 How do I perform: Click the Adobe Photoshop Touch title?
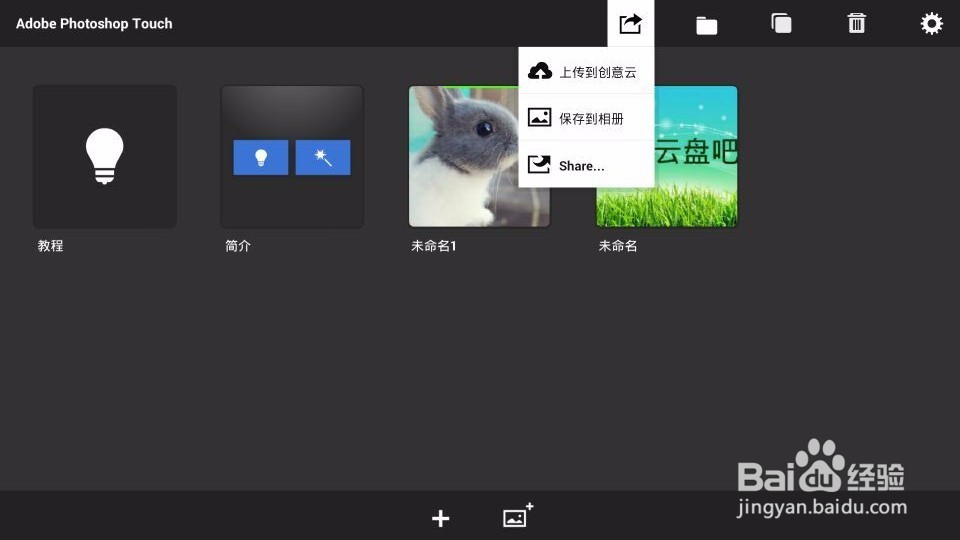tap(94, 23)
